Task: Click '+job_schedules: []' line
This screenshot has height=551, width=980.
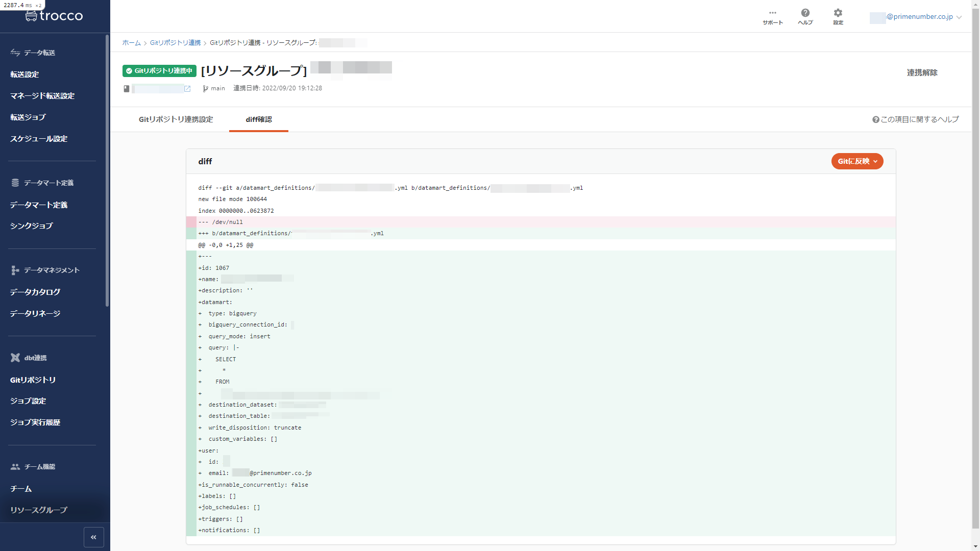Action: (x=541, y=507)
